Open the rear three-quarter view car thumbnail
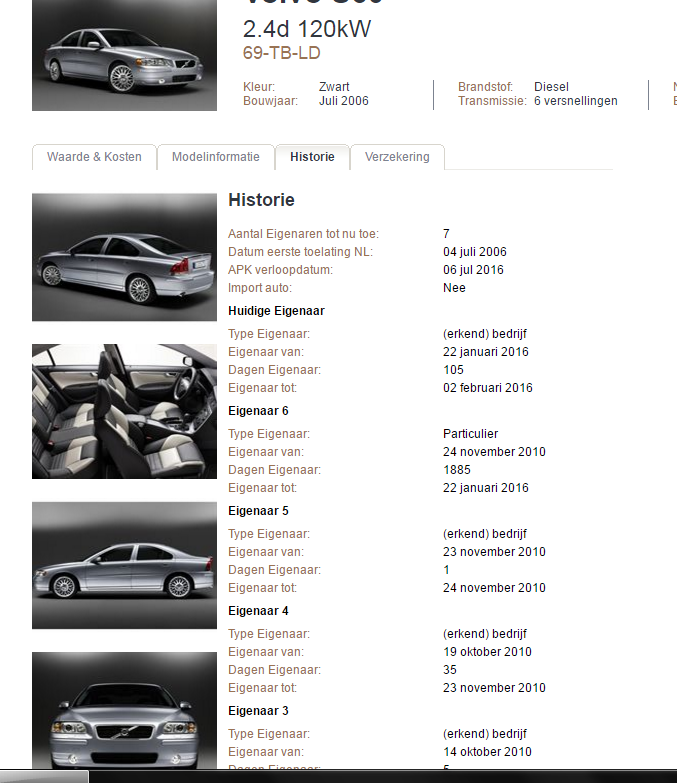The width and height of the screenshot is (677, 783). pyautogui.click(x=124, y=257)
